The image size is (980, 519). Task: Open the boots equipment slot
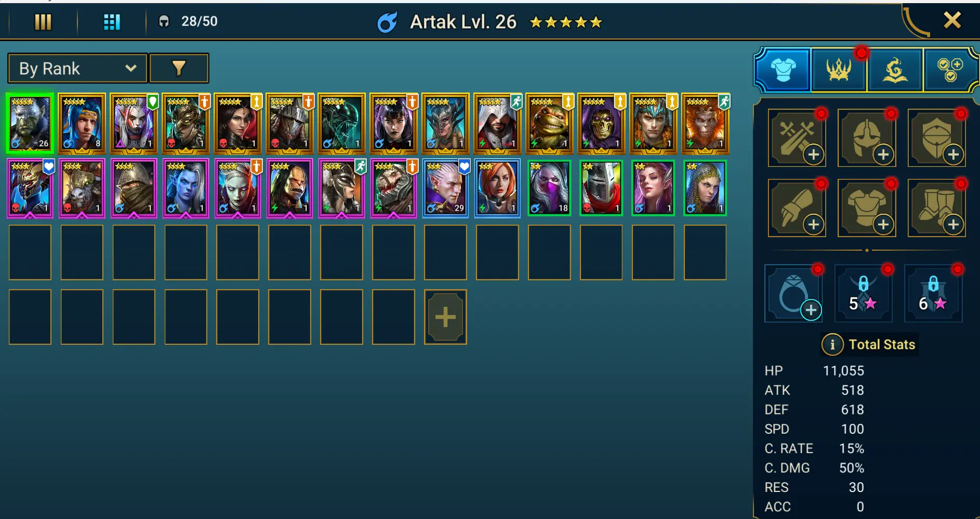coord(936,208)
